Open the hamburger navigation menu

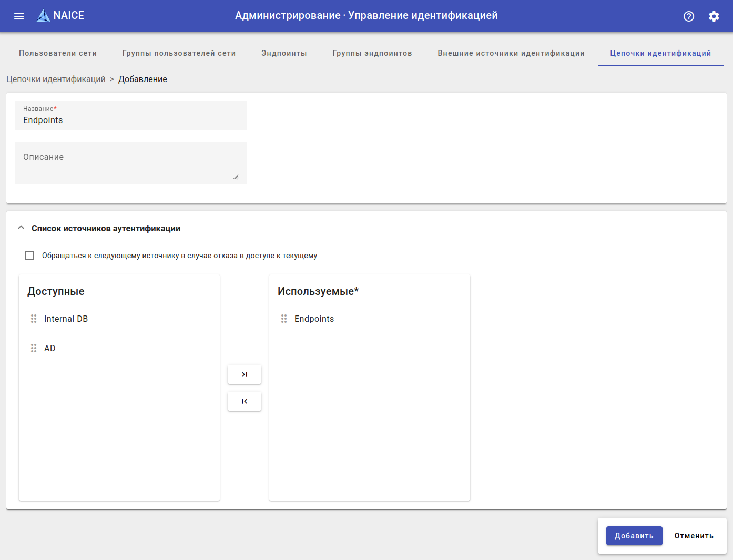19,16
